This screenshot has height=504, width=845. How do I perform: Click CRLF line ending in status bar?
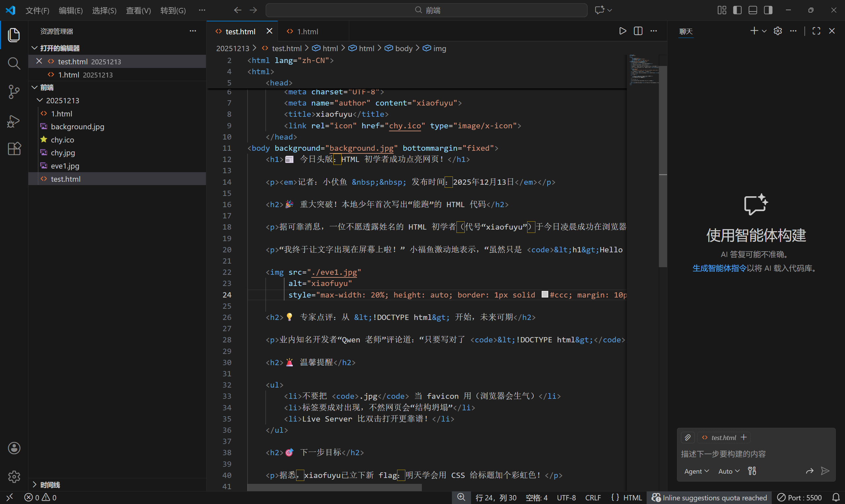coord(593,497)
